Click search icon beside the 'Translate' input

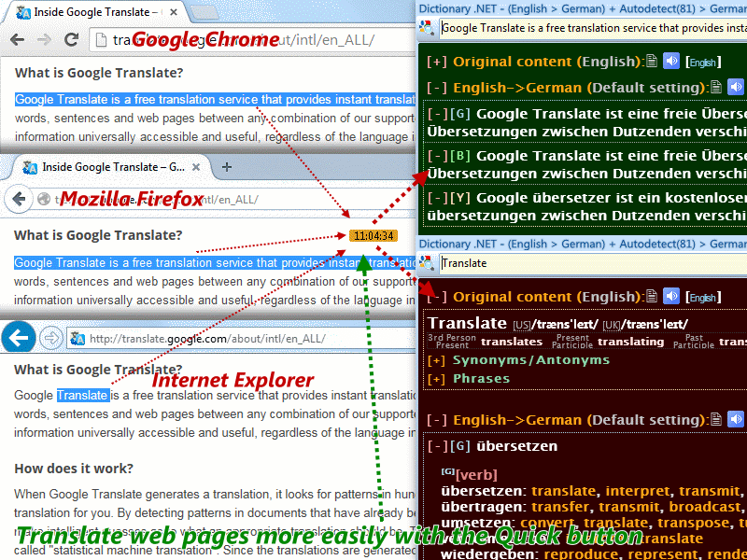[427, 263]
